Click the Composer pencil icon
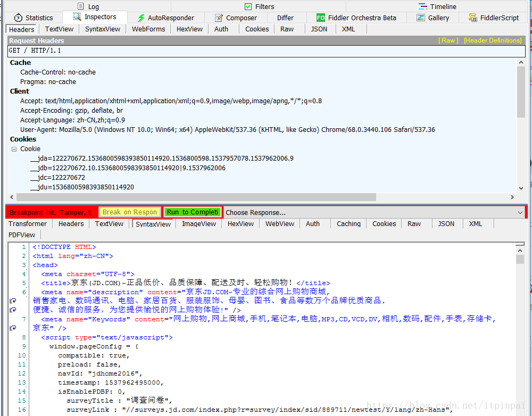The image size is (532, 416). click(219, 18)
